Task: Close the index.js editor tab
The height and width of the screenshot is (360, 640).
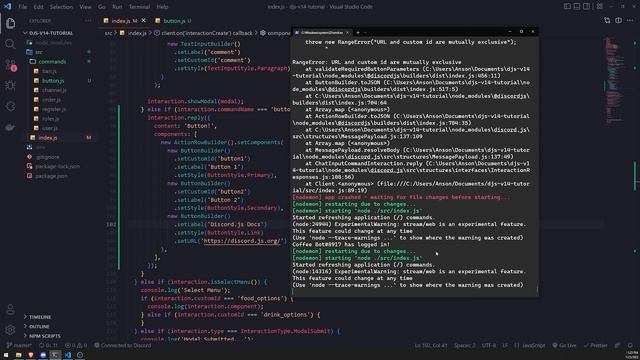Action: [144, 20]
